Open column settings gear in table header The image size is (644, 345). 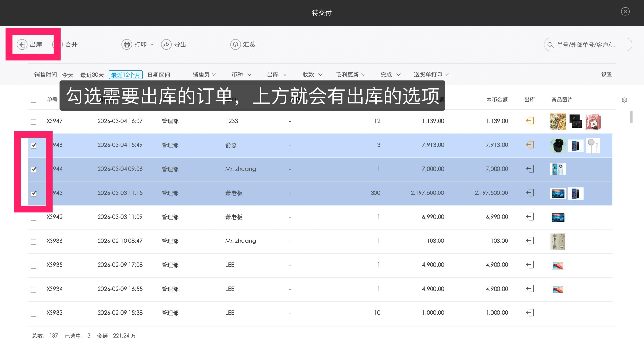pyautogui.click(x=624, y=100)
